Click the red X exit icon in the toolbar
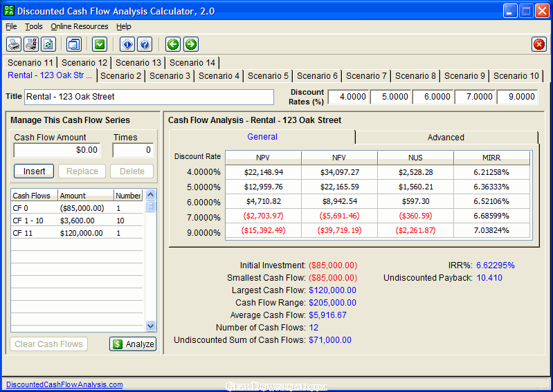This screenshot has height=392, width=553. click(x=539, y=44)
